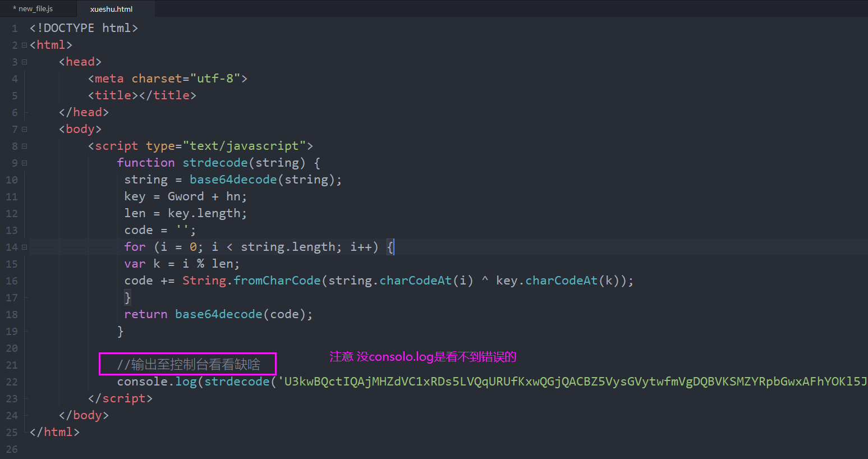Click the long encoded string starting 'U3kwBQct'
The image size is (868, 459).
pos(573,382)
